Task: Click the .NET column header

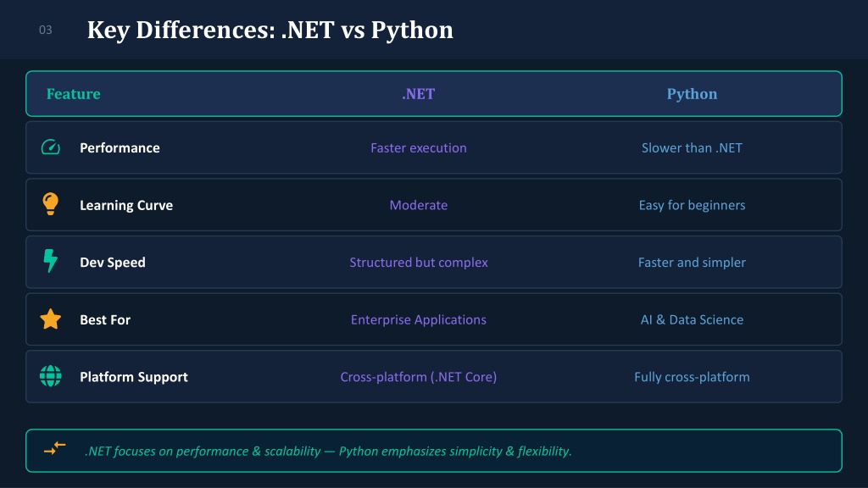Action: (x=419, y=94)
